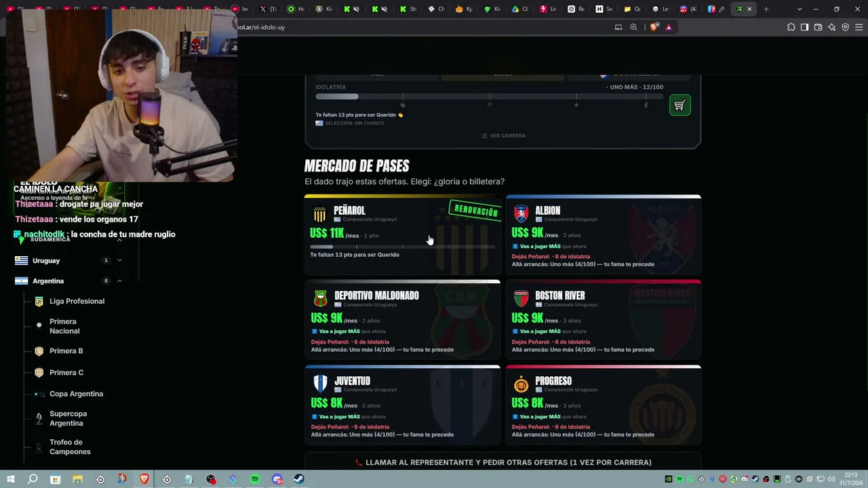This screenshot has width=868, height=488.
Task: Choose the Juventud US$ 8K offer
Action: [x=403, y=405]
